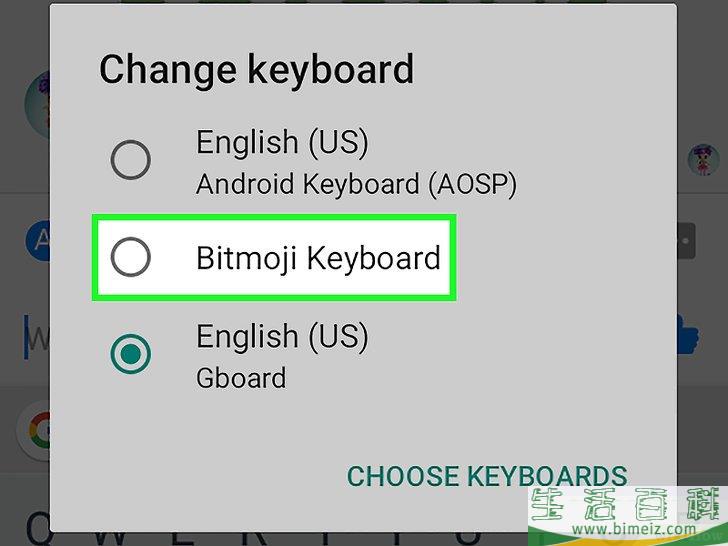Screen dimensions: 728x546
Task: Tap the partially visible W key
Action: click(110, 539)
